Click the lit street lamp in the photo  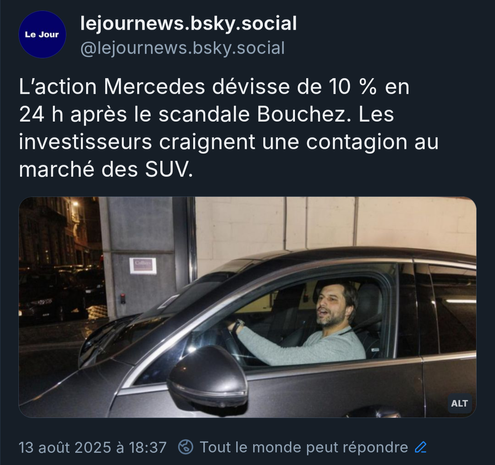(74, 203)
